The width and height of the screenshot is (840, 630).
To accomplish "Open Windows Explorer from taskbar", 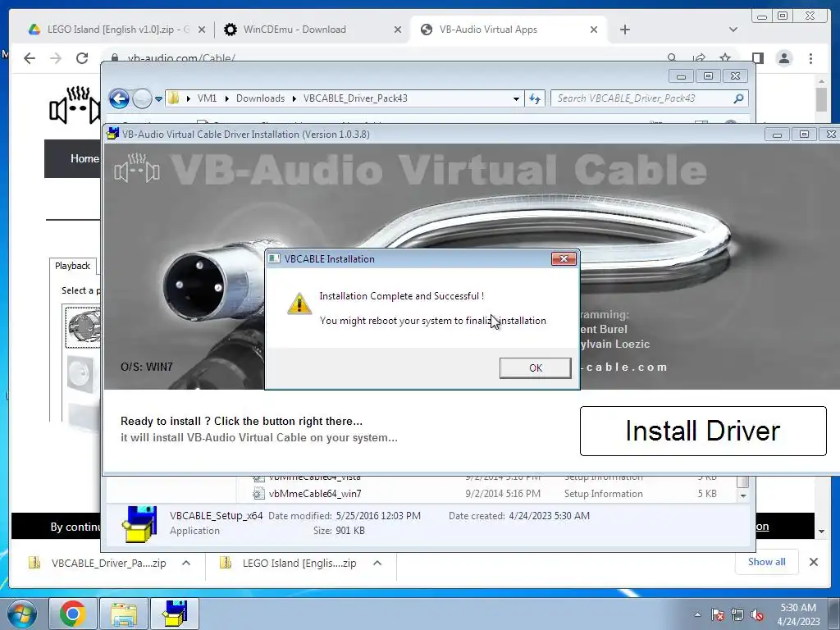I will [124, 614].
